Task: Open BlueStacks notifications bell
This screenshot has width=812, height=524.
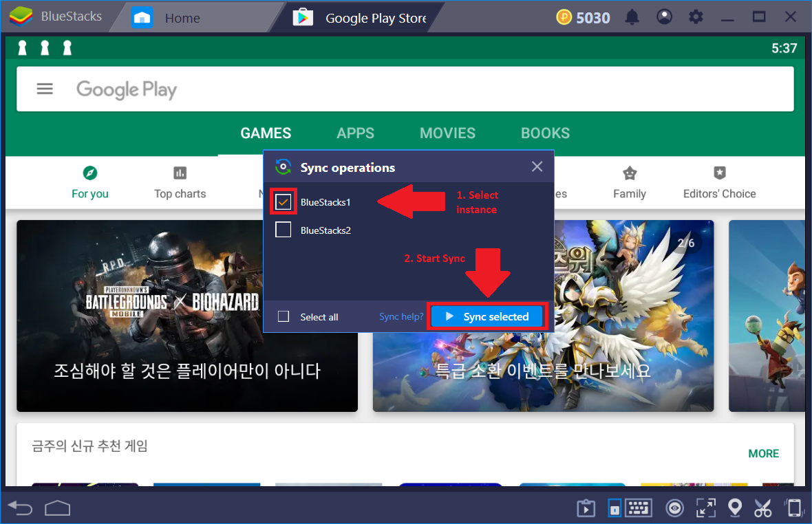Action: click(x=632, y=17)
